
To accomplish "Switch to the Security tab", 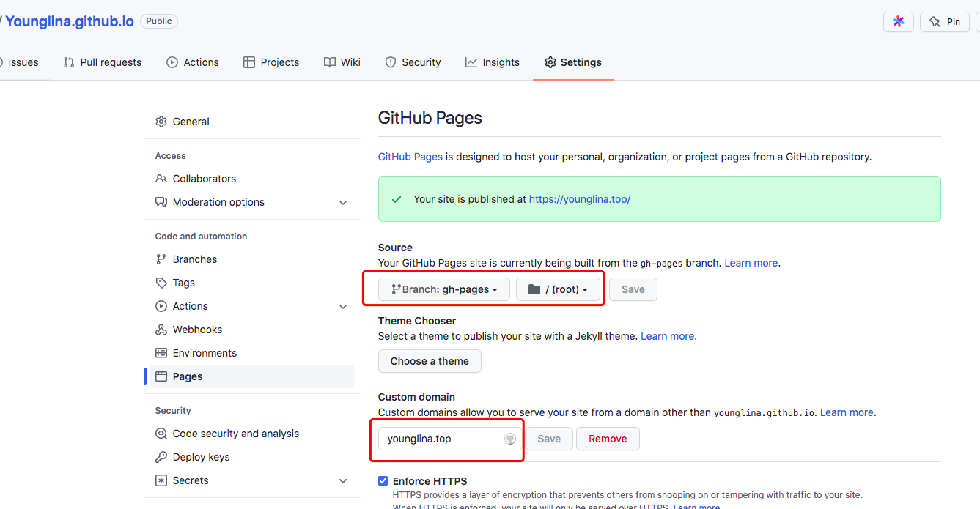I will click(413, 62).
